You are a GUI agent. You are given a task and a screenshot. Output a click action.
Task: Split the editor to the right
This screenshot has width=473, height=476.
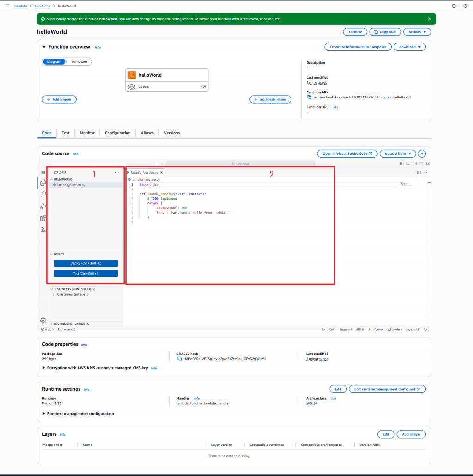coord(418,172)
